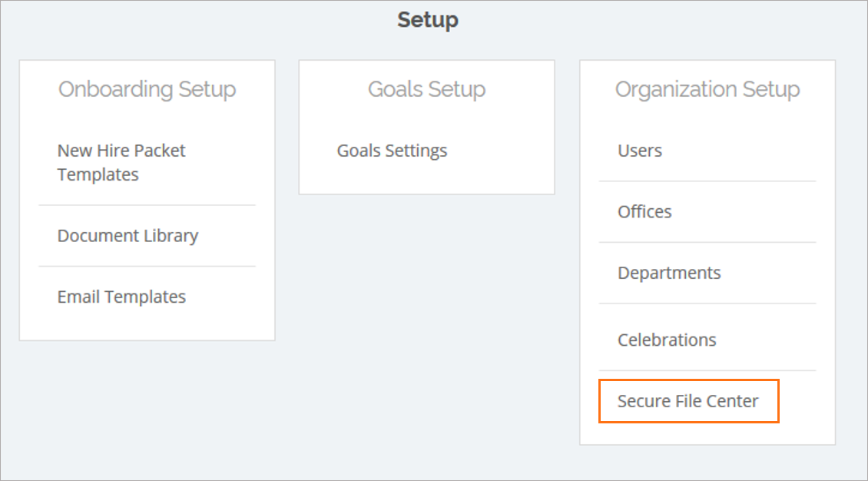Click the Goals Setup heading
Image resolution: width=868 pixels, height=481 pixels.
coord(427,89)
